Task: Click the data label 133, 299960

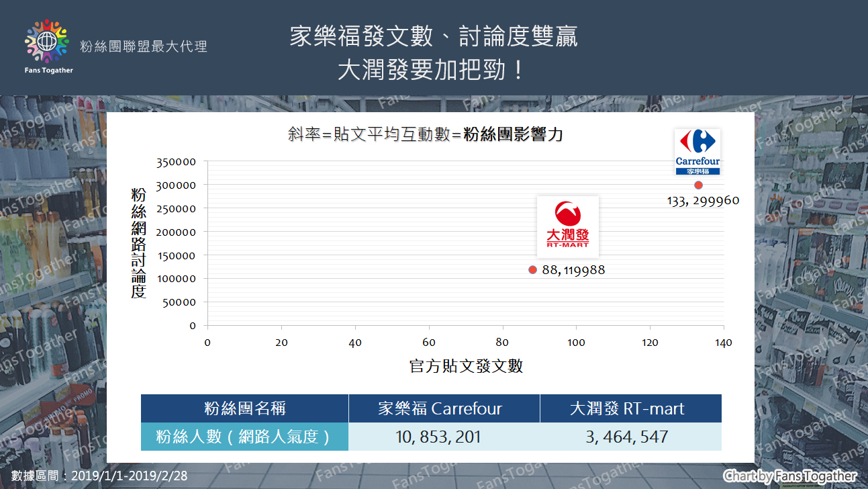Action: [x=703, y=200]
